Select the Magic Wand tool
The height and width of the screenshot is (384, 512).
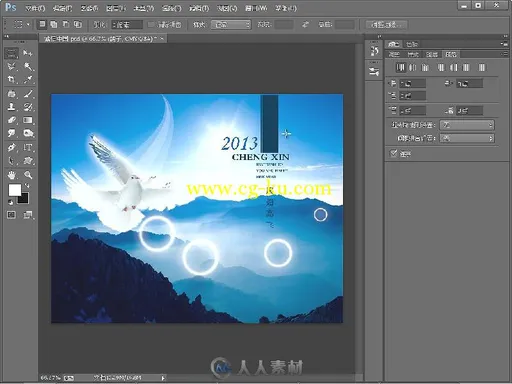[x=28, y=67]
